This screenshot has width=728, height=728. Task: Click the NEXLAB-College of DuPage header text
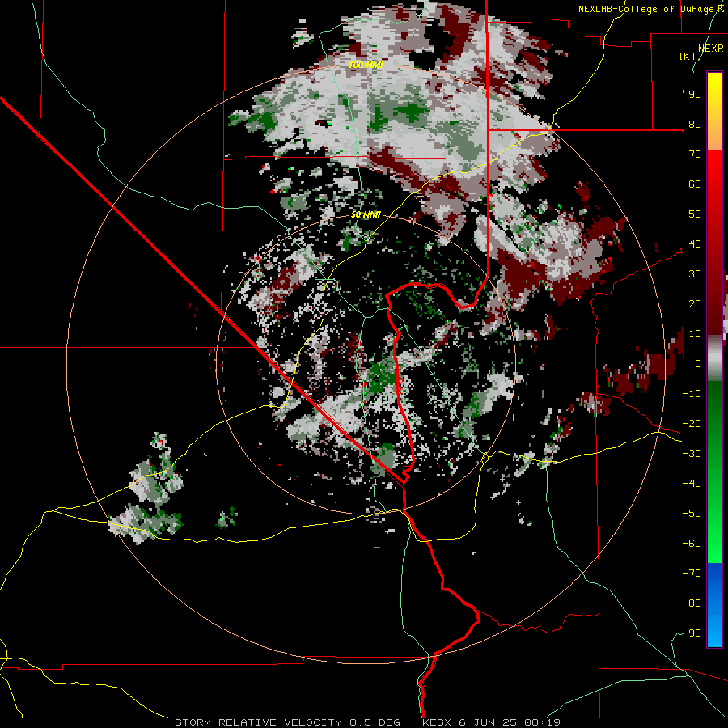650,9
